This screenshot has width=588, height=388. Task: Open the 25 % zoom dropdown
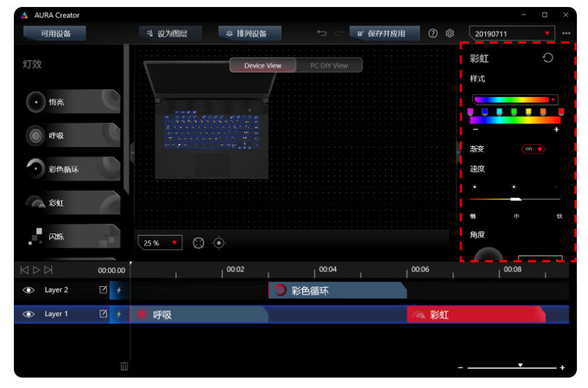(161, 243)
